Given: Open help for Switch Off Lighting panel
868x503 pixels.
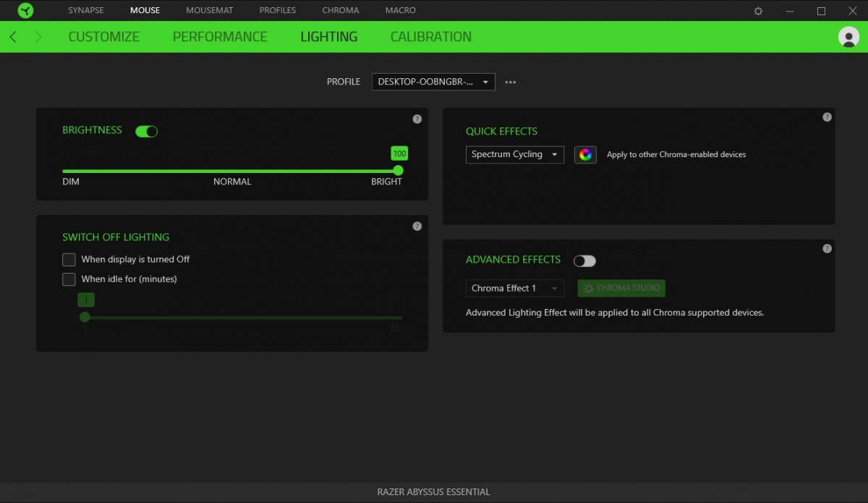Looking at the screenshot, I should tap(417, 226).
